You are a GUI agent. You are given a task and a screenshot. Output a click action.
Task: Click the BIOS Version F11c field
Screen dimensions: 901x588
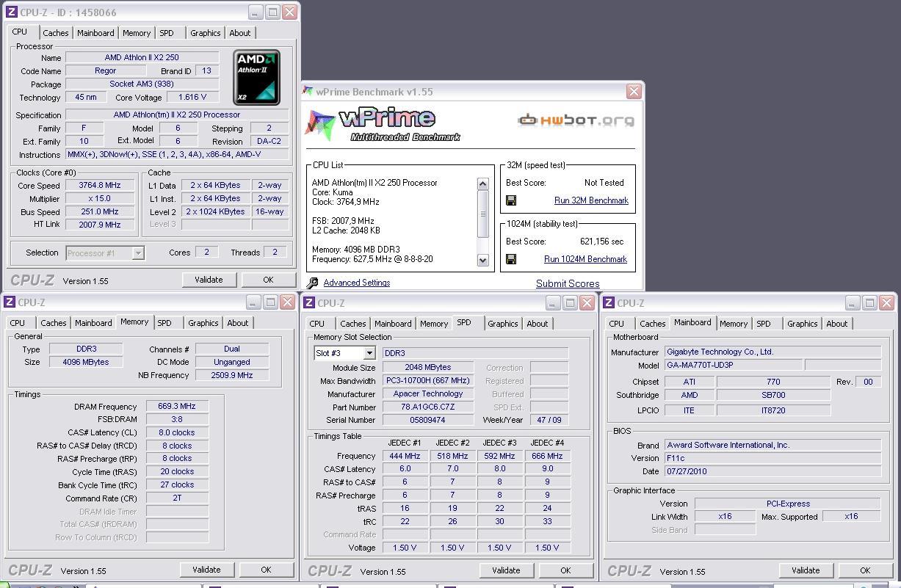772,458
